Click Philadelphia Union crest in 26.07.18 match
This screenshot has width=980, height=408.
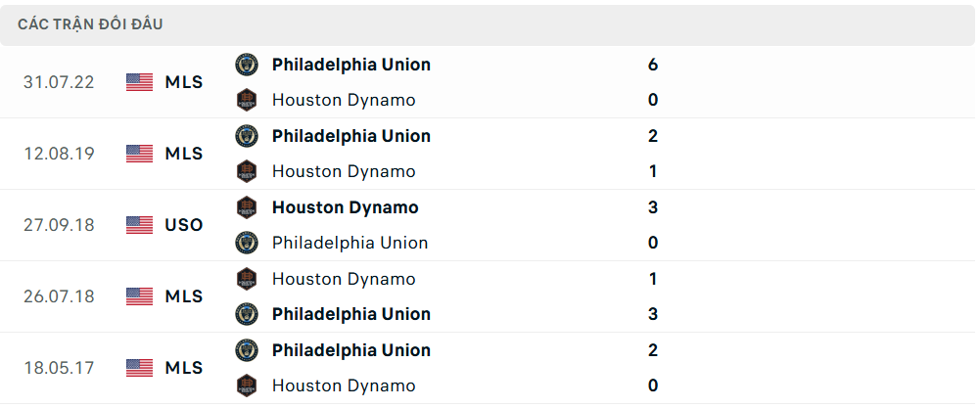[247, 314]
